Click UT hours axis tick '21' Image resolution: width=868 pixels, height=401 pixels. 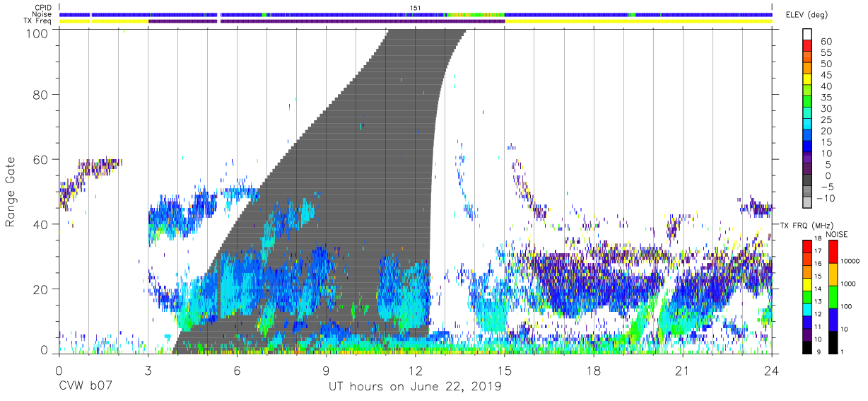[683, 370]
